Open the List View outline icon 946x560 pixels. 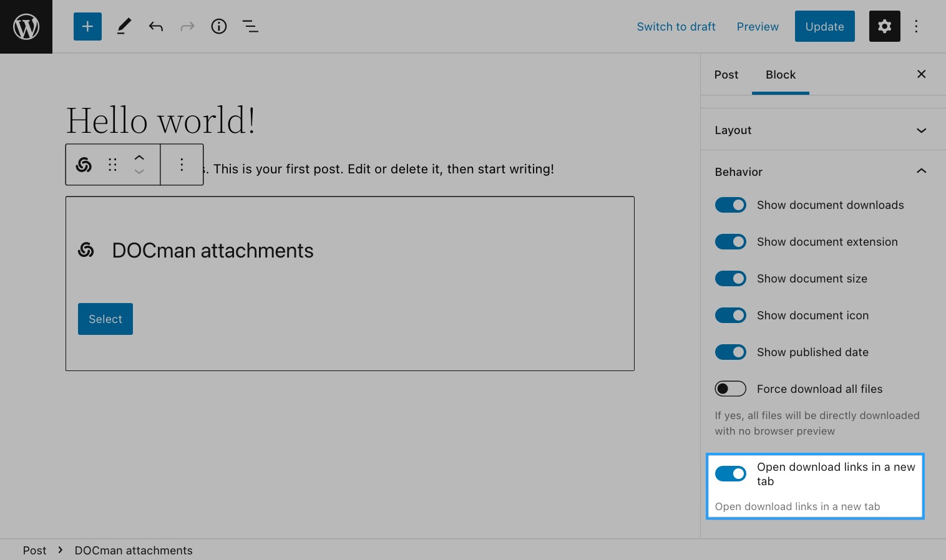point(250,26)
